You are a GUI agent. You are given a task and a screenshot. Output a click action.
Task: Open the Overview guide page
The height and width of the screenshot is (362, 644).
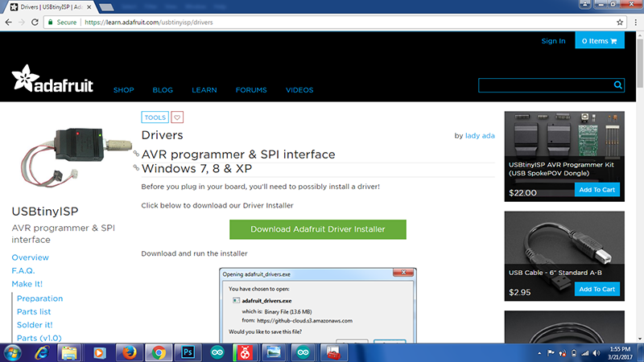[x=30, y=257]
